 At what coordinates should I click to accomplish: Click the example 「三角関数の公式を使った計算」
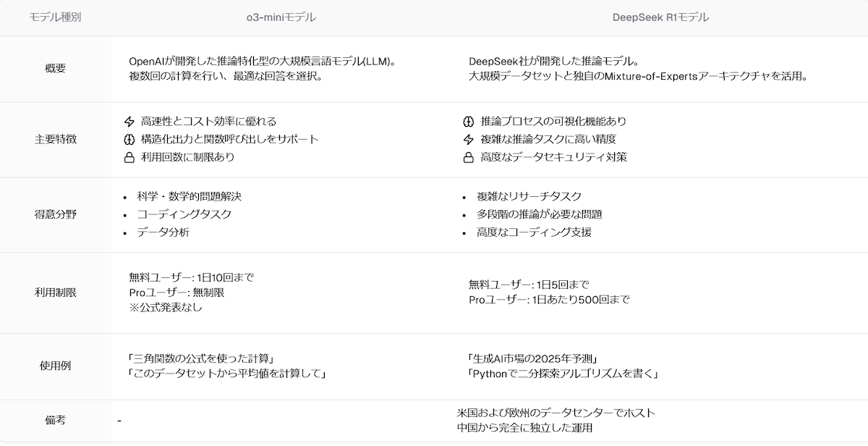pyautogui.click(x=203, y=359)
